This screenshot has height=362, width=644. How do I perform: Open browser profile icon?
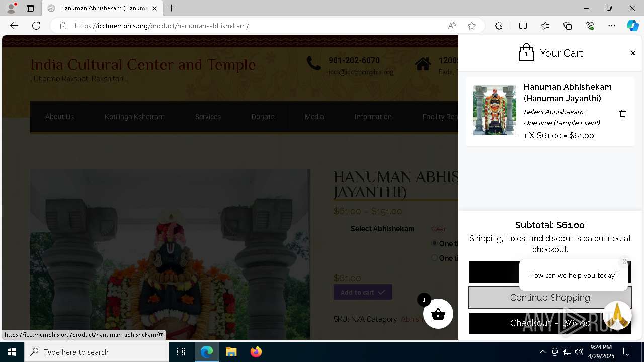[x=11, y=8]
